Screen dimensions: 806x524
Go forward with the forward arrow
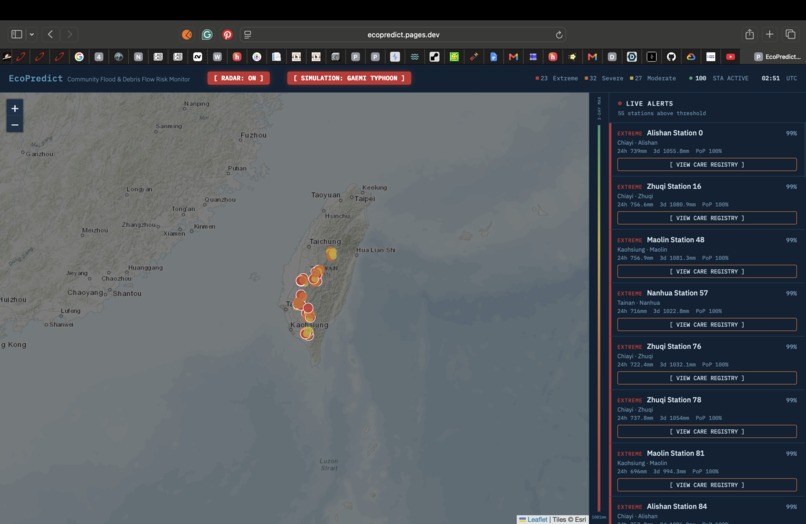click(x=69, y=34)
